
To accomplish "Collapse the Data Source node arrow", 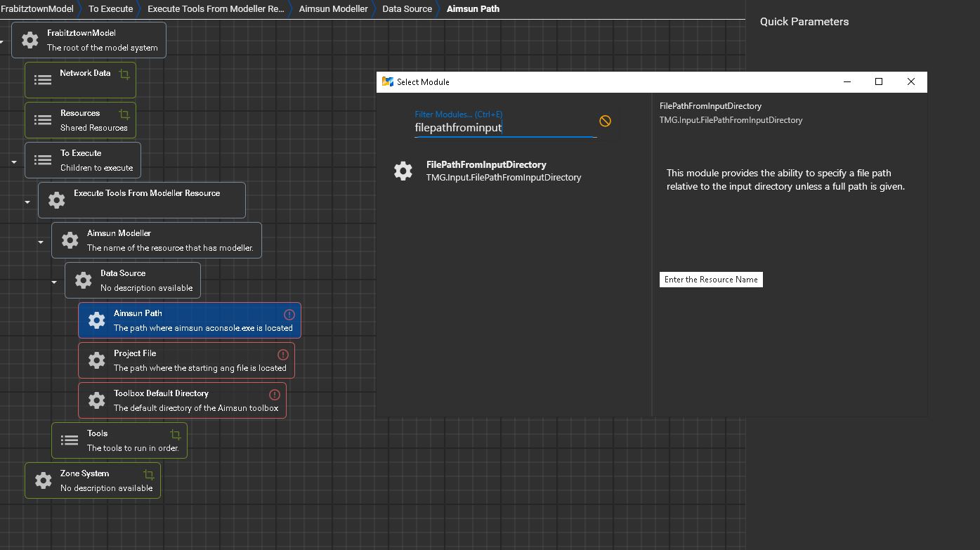I will pyautogui.click(x=54, y=282).
